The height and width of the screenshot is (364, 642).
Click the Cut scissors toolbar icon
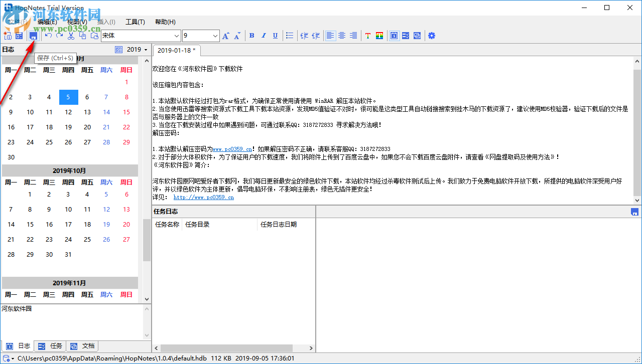pos(70,36)
